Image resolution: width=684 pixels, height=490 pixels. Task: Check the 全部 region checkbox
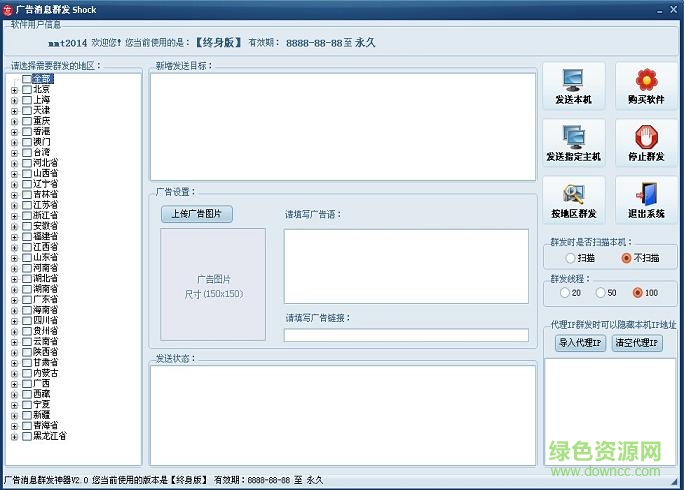click(x=27, y=79)
